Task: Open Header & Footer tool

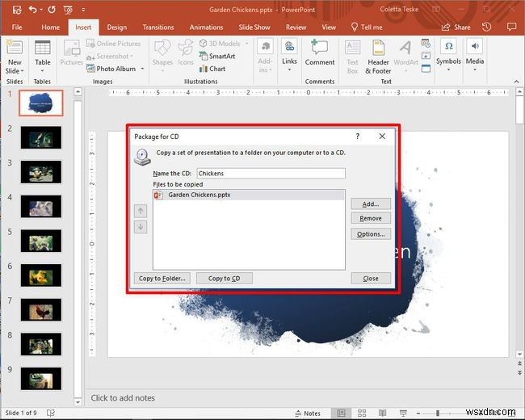Action: pos(378,57)
